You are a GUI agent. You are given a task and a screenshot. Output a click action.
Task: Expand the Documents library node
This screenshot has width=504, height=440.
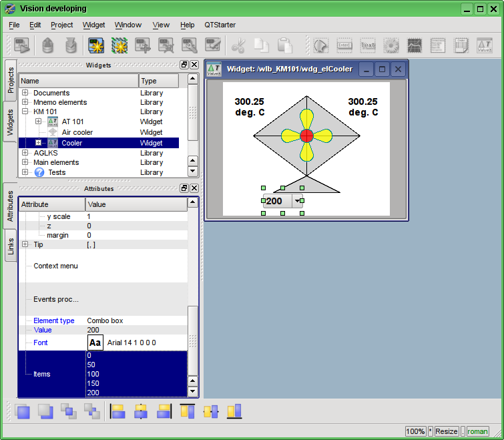(x=25, y=93)
